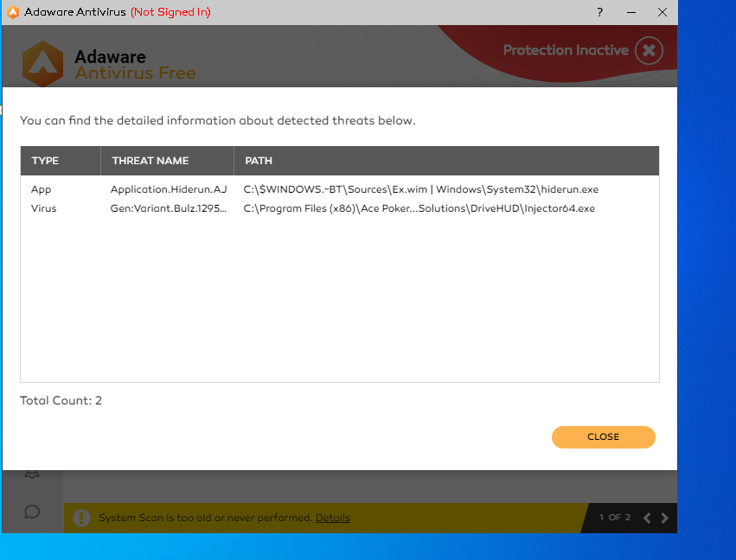Image resolution: width=736 pixels, height=560 pixels.
Task: Open the Details link about the old system scan
Action: 332,518
